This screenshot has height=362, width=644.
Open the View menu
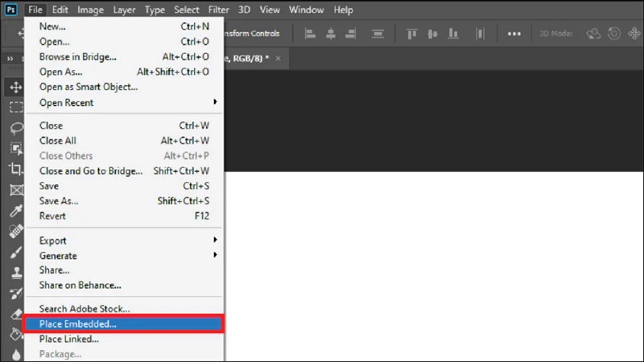(270, 10)
